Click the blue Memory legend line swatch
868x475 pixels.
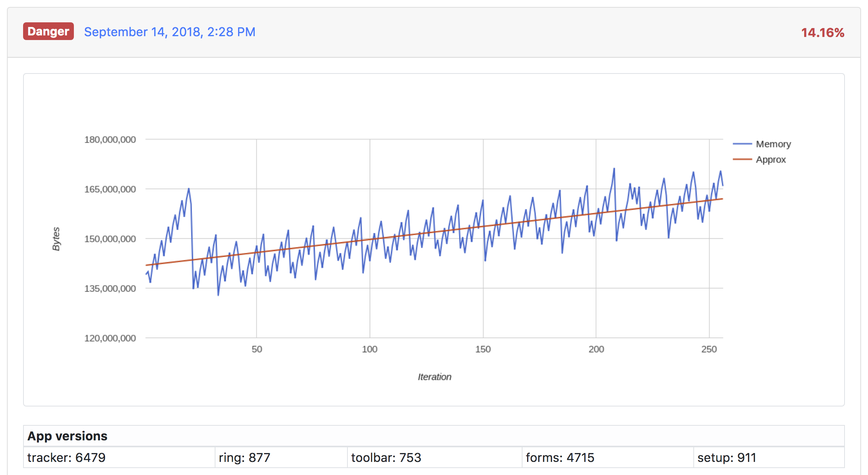tap(742, 144)
